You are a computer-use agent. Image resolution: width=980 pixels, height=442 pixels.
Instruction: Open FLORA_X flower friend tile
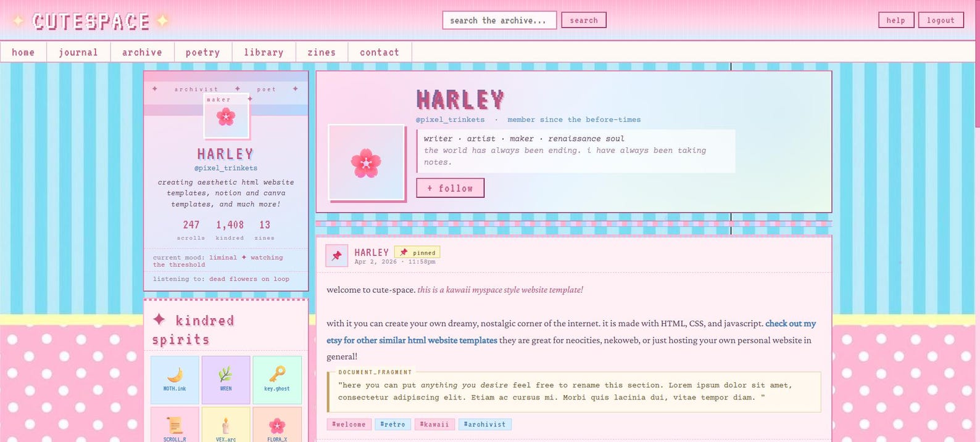(277, 424)
